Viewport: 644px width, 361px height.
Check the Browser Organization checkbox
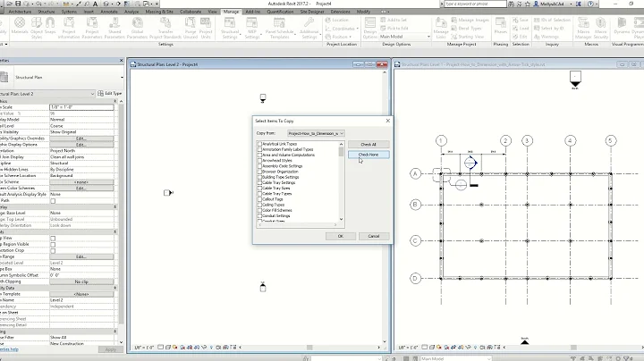coord(259,172)
